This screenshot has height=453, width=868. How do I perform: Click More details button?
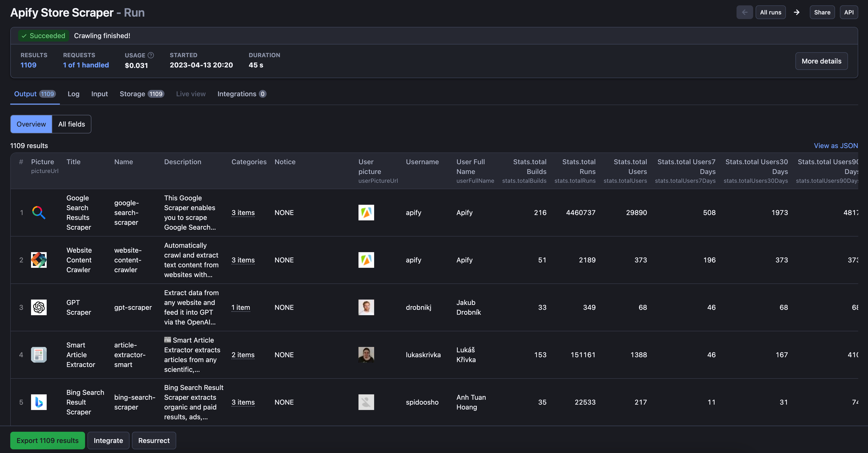point(822,61)
